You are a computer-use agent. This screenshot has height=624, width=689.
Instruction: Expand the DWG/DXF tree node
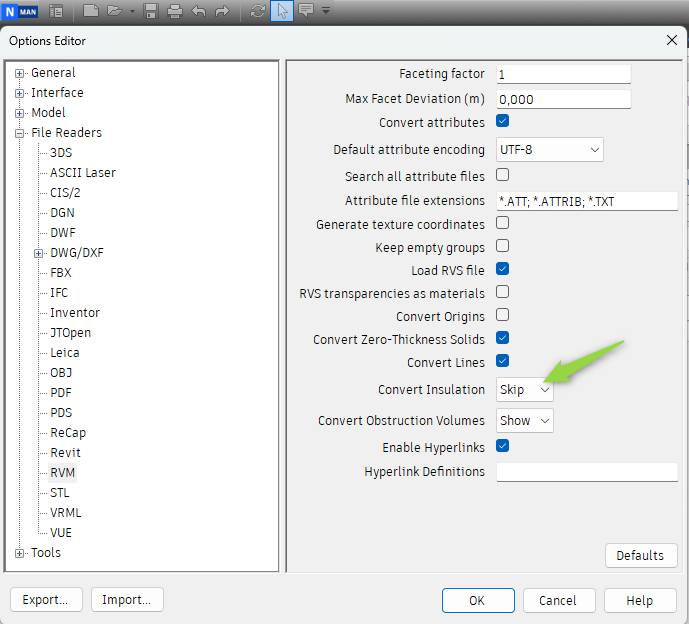pos(39,253)
